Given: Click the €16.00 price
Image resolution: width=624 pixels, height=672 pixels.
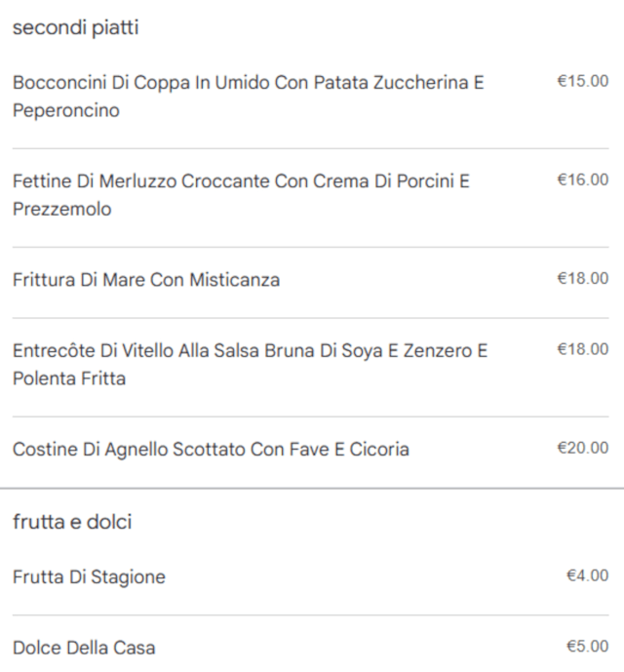Looking at the screenshot, I should 582,179.
